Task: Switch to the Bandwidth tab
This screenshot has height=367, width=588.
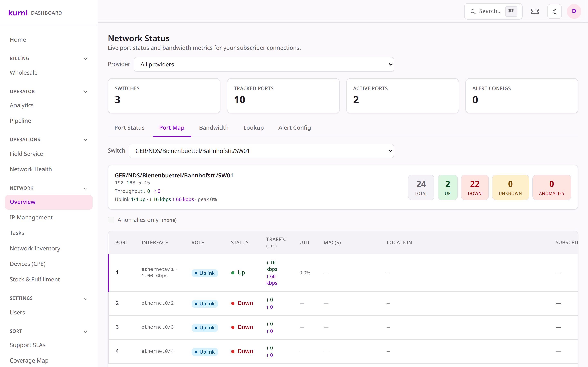Action: 214,128
